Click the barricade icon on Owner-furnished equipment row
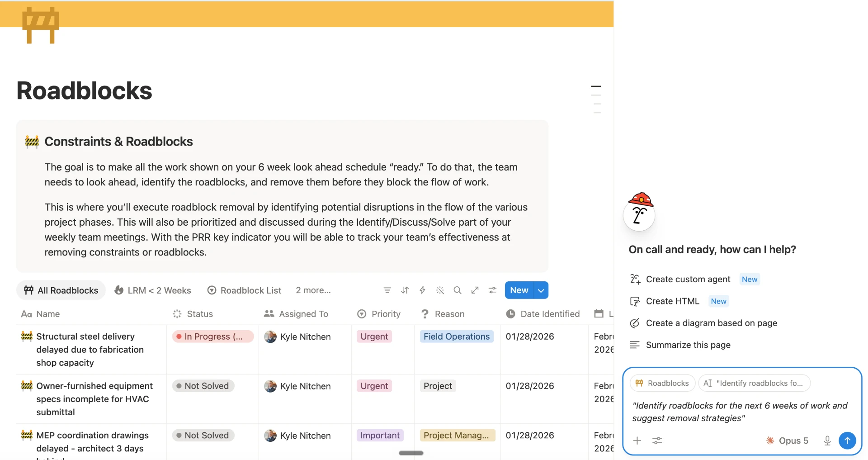This screenshot has height=460, width=868. (27, 385)
